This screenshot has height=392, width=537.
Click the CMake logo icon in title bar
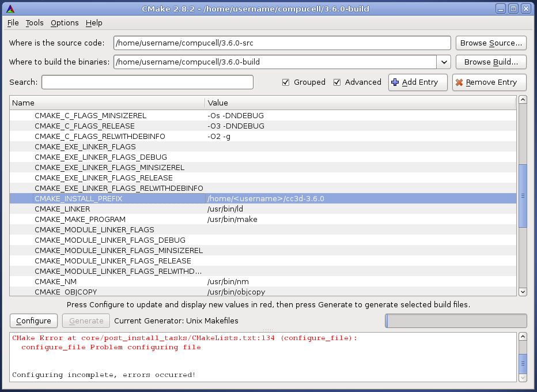10,9
